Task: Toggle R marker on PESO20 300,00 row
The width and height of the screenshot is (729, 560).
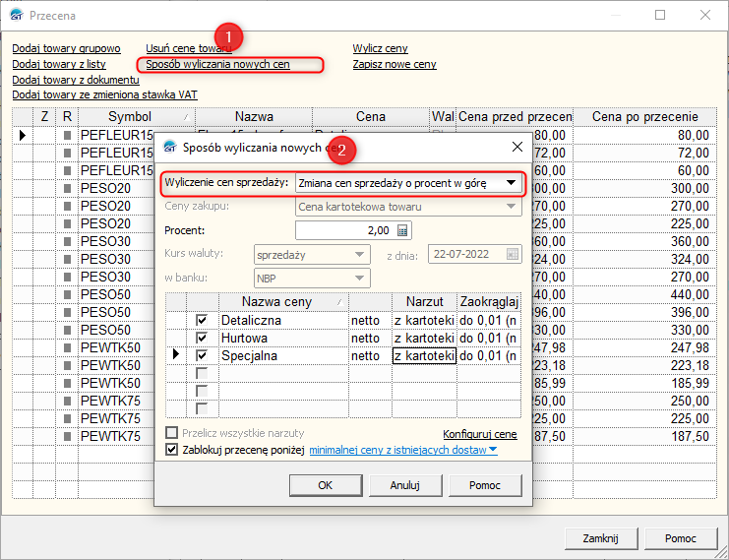Action: pos(68,188)
